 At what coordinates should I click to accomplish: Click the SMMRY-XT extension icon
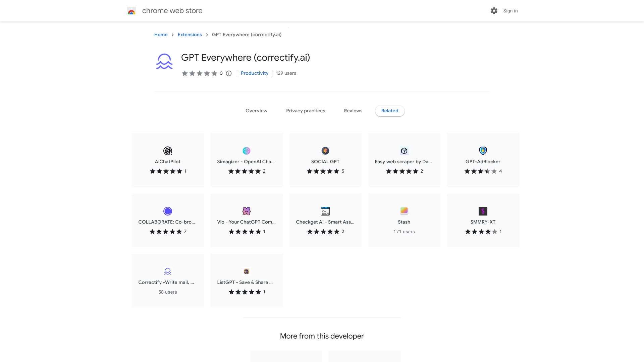pos(483,211)
